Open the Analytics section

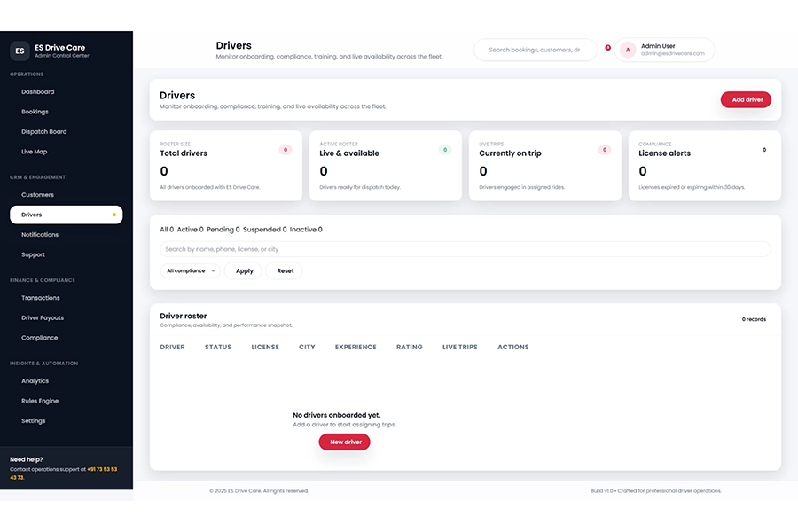coord(35,380)
